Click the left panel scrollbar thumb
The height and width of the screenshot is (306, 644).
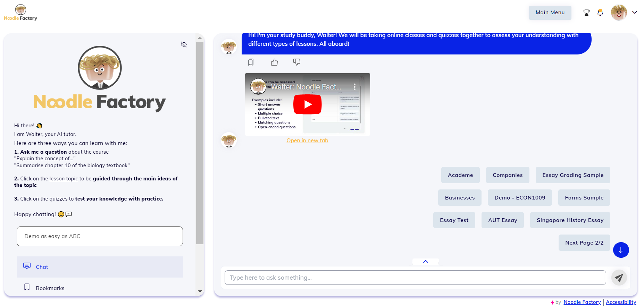point(200,143)
